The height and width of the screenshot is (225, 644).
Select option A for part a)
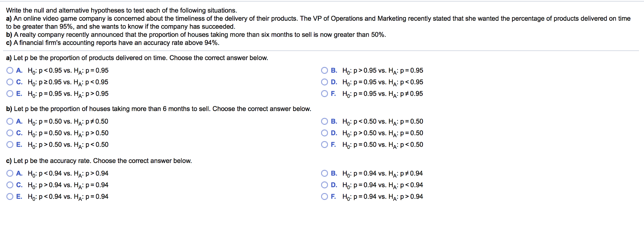tap(9, 70)
